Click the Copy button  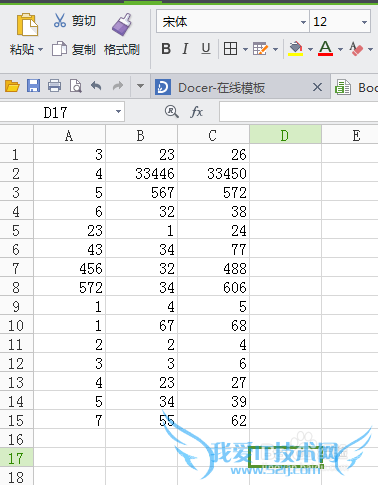click(x=74, y=49)
